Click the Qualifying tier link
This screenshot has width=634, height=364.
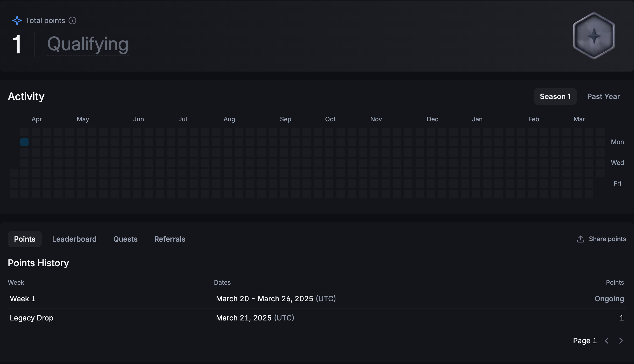88,44
